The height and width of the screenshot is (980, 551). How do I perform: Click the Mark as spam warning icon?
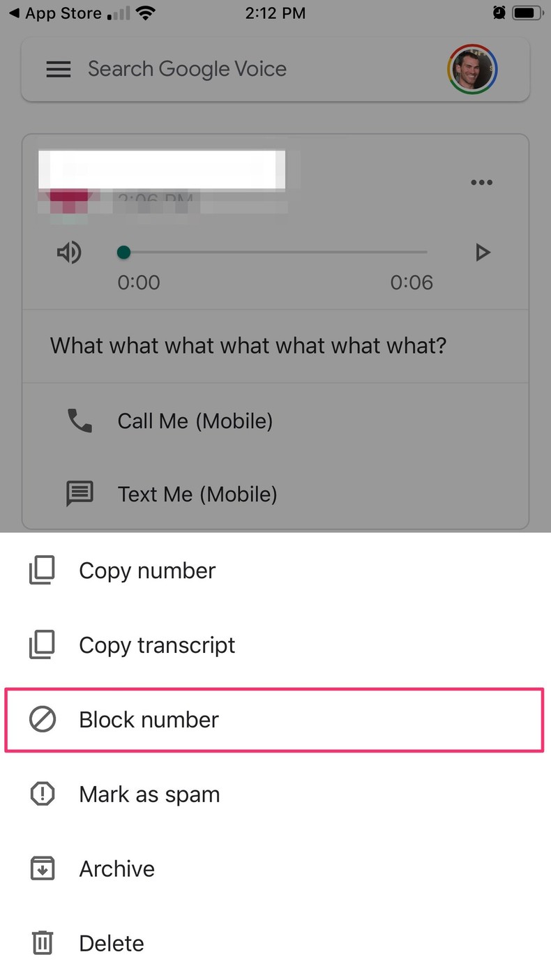pos(42,794)
